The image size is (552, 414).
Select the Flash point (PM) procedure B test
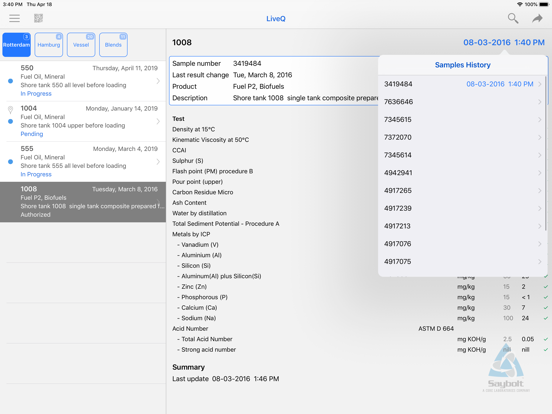213,171
